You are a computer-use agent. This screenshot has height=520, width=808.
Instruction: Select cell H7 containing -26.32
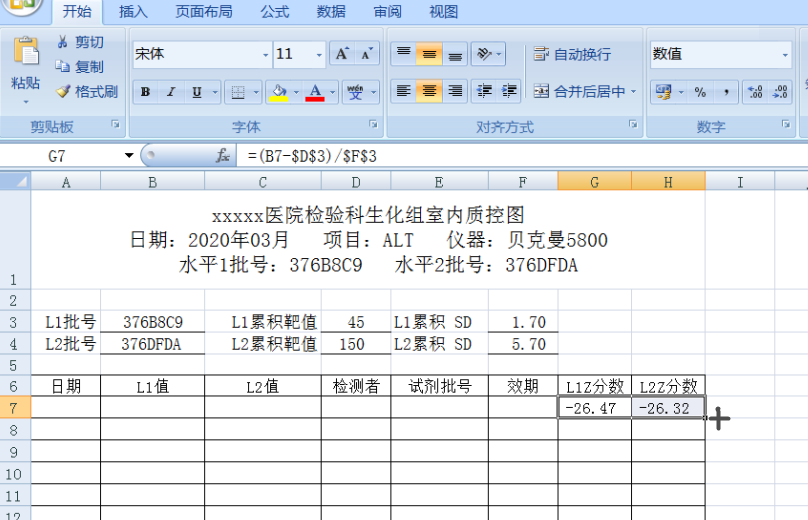click(x=668, y=408)
